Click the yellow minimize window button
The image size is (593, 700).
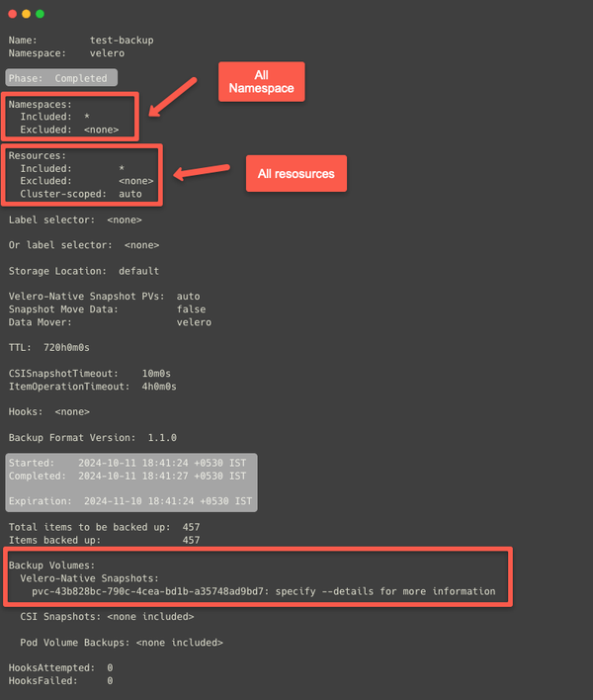[26, 15]
